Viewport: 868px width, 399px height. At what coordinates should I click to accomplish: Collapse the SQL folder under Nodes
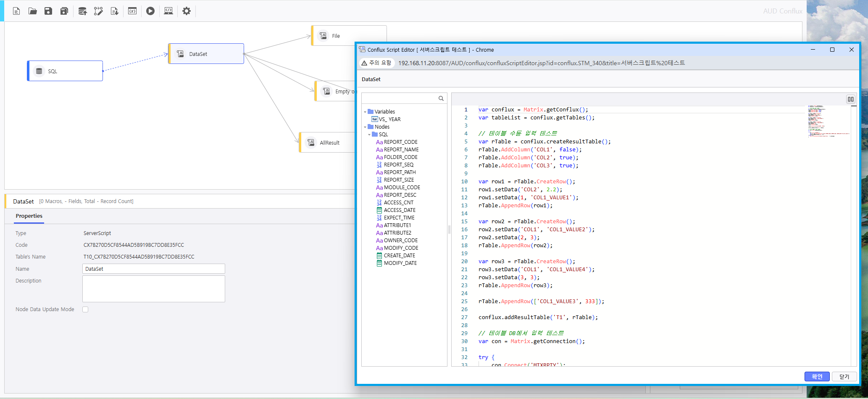coord(369,135)
